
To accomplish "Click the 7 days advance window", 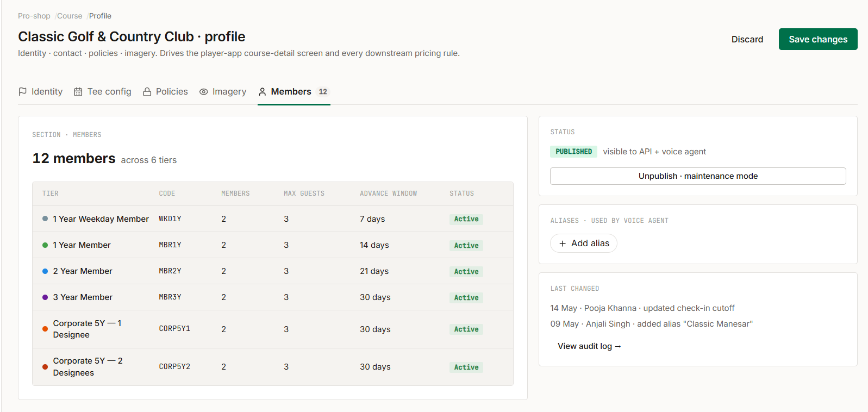I will [372, 219].
